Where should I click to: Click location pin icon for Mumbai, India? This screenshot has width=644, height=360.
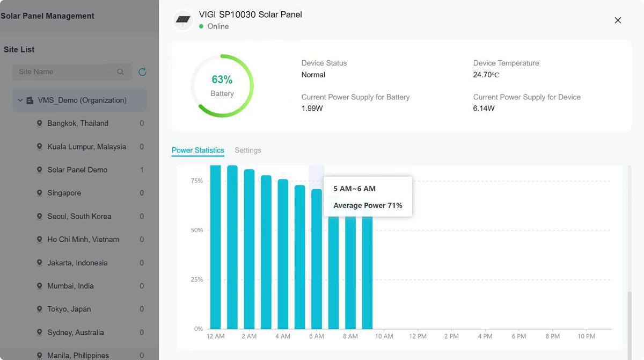(39, 286)
